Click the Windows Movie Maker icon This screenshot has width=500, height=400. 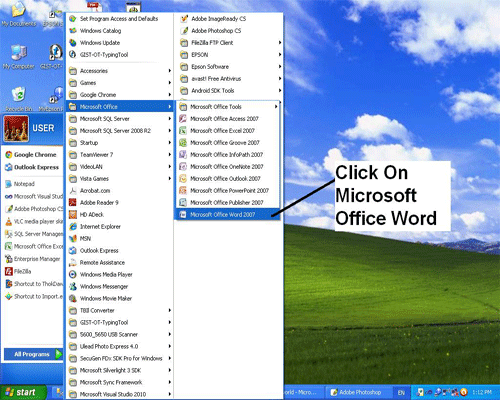point(73,299)
